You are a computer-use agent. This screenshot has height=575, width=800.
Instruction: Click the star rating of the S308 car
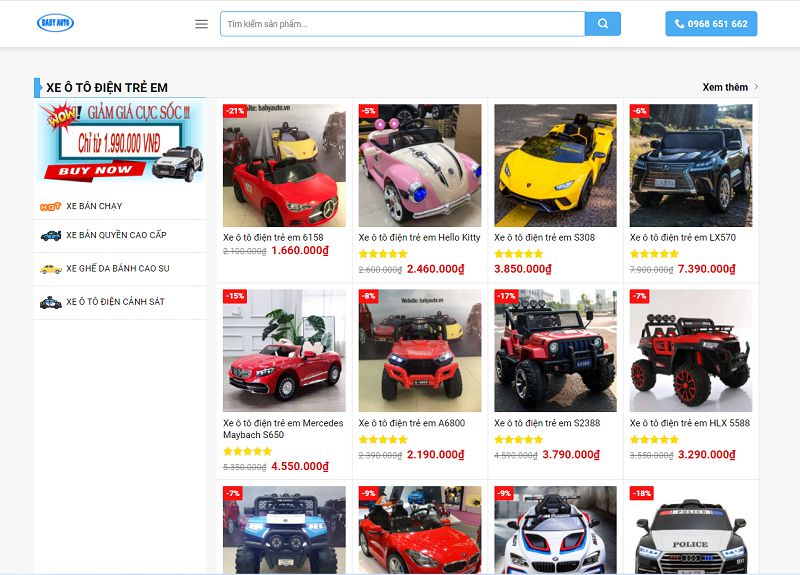point(518,254)
